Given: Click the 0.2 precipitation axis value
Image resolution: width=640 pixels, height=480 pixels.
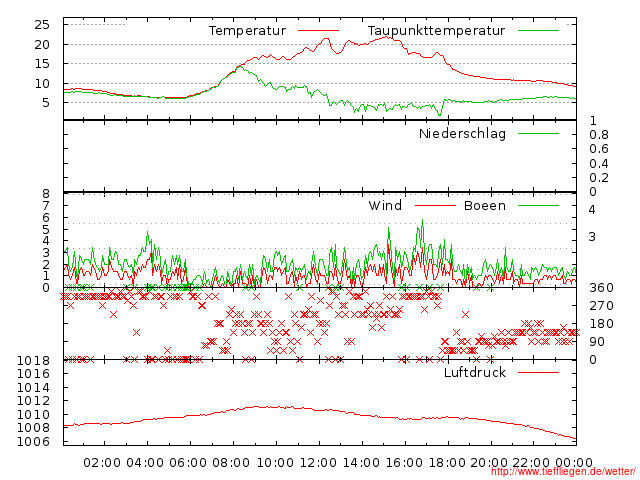Looking at the screenshot, I should (x=599, y=178).
